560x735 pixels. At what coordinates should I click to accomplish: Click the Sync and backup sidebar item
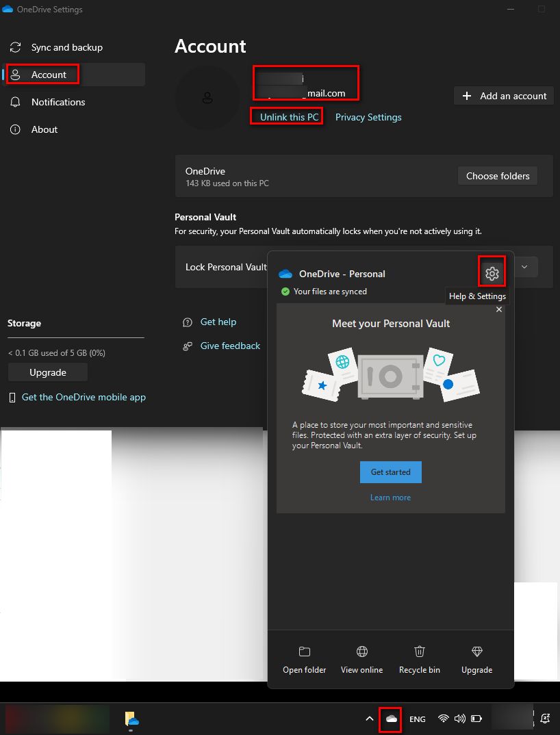click(66, 47)
